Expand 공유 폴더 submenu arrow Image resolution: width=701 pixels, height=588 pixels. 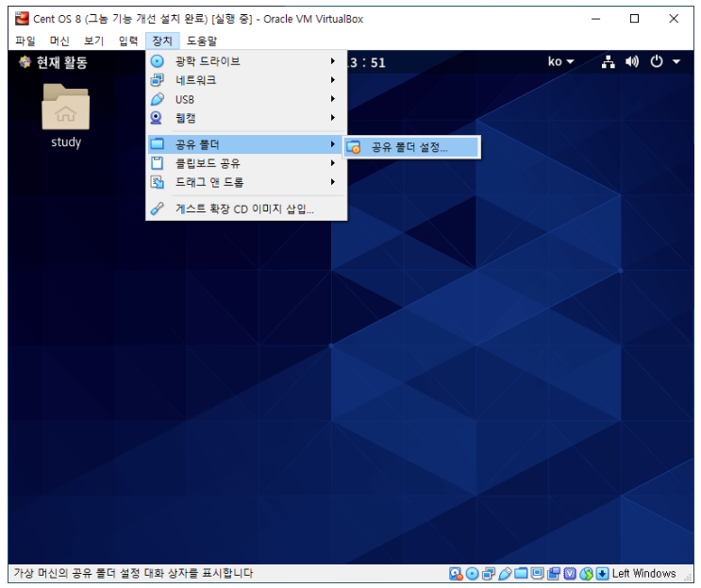(333, 144)
